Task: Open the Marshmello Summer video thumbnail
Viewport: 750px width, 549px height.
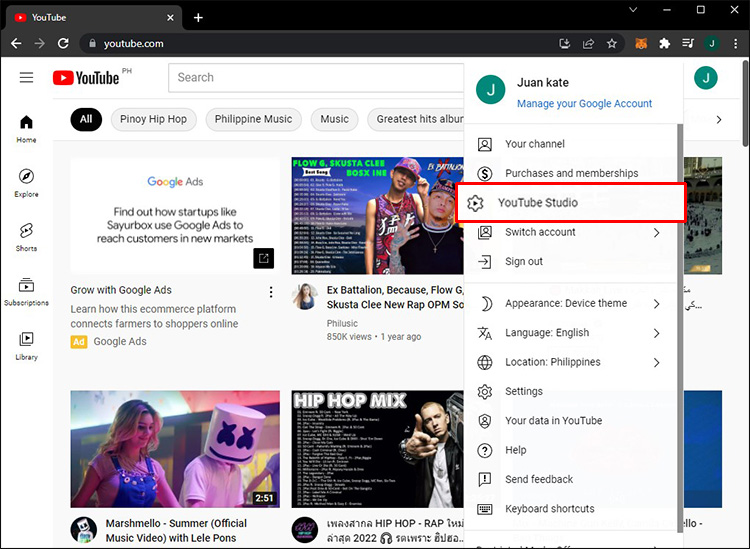Action: (175, 450)
